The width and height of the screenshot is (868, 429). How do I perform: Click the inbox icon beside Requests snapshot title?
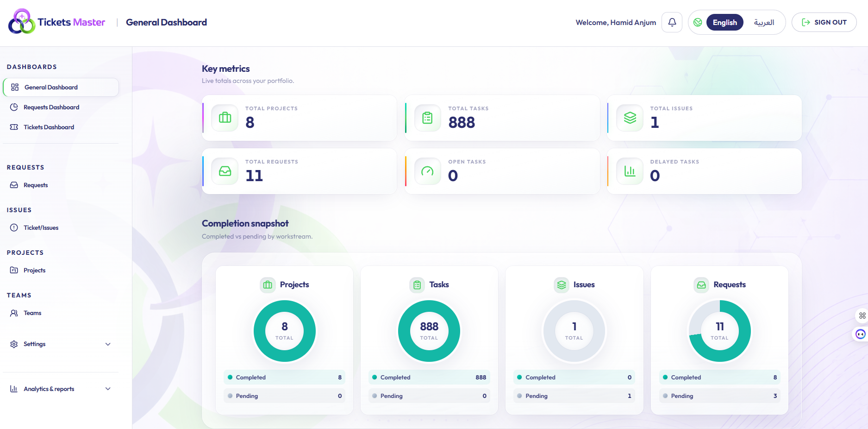click(x=701, y=285)
